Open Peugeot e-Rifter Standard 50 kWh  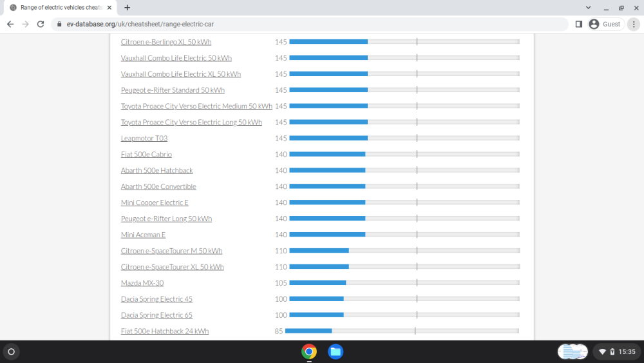(173, 90)
